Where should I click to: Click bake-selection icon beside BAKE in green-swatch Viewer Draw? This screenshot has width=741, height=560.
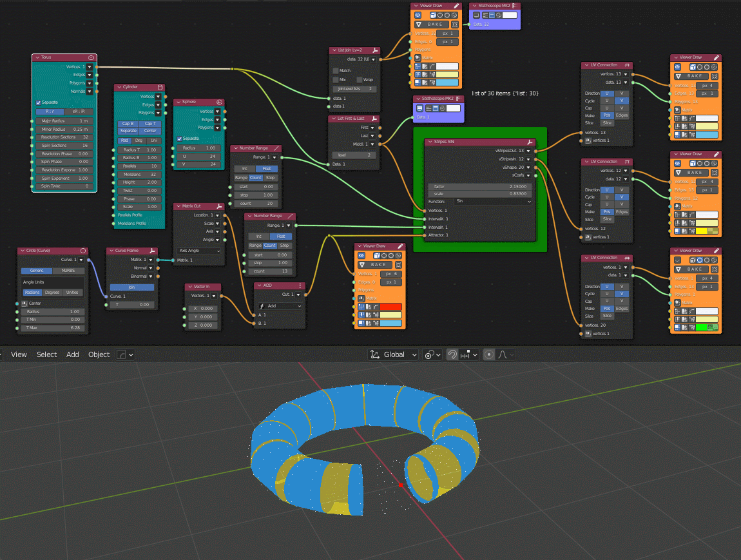pyautogui.click(x=715, y=269)
